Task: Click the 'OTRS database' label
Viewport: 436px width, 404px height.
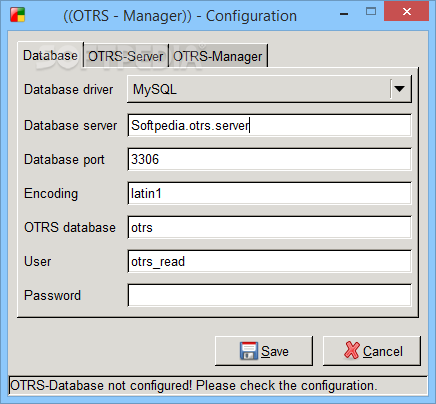Action: (x=70, y=227)
